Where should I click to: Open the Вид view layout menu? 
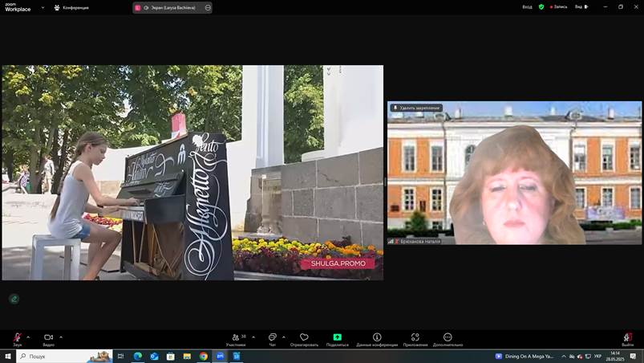coord(581,6)
